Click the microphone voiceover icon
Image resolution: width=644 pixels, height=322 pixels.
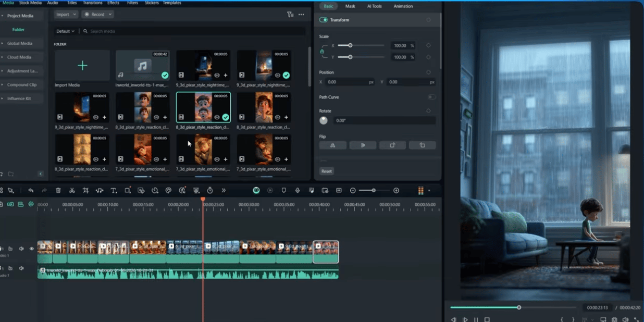click(298, 191)
